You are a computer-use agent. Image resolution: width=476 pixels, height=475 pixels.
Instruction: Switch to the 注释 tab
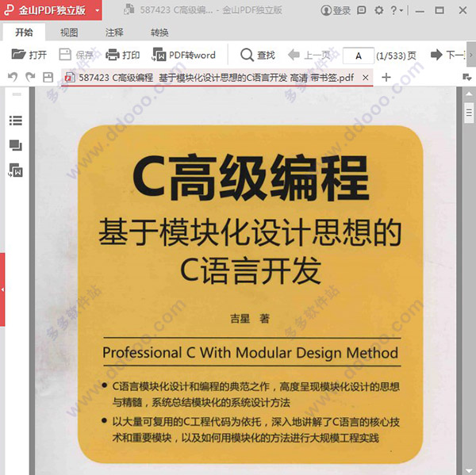pos(114,33)
